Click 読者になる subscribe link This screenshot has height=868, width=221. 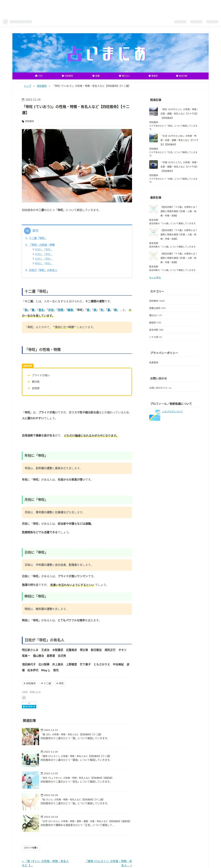[35, 692]
